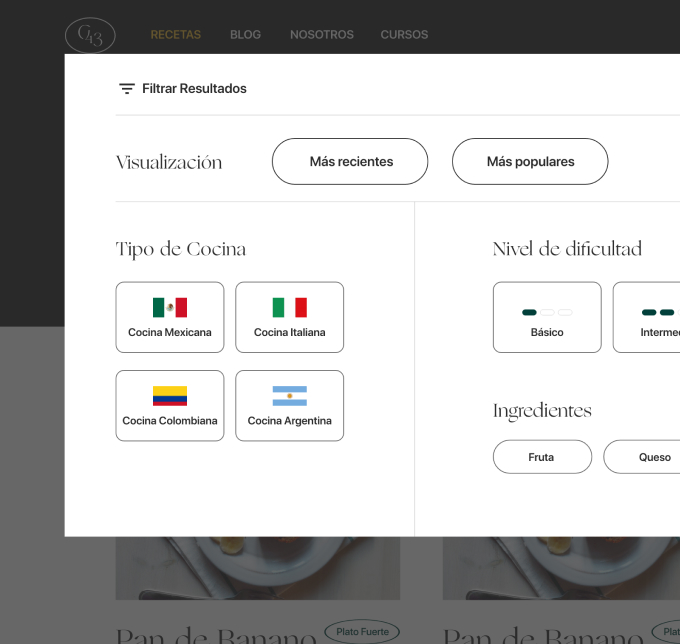Select the Argentine flag icon

click(x=290, y=396)
